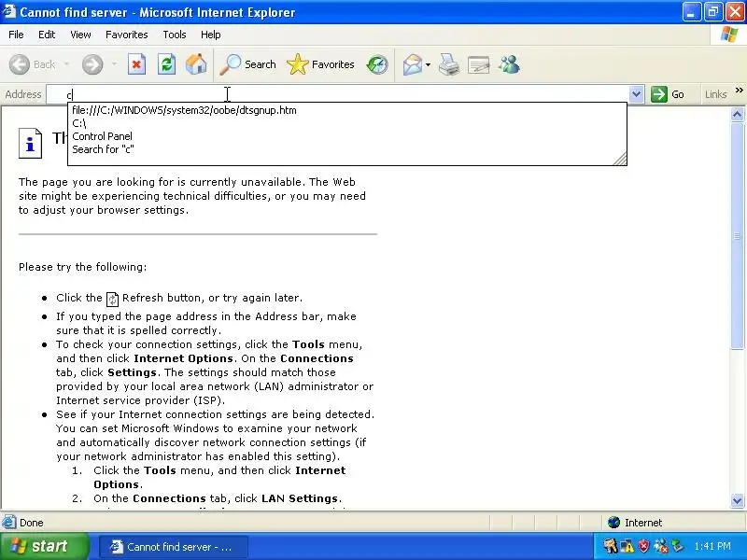Click the first icon in the system tray
The width and height of the screenshot is (747, 560).
click(x=611, y=546)
